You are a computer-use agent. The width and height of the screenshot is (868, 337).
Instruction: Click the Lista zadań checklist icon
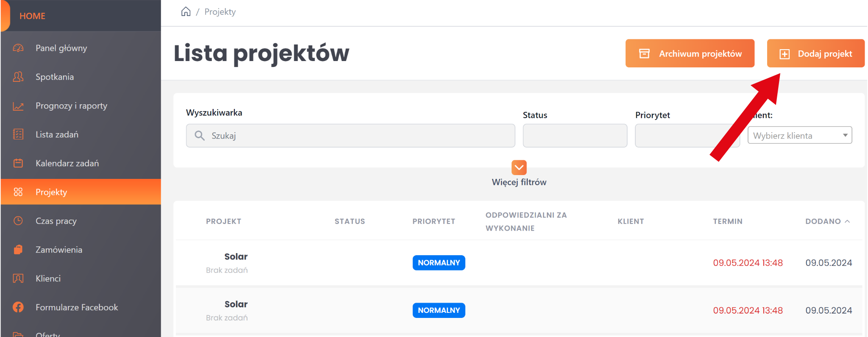[x=18, y=134]
